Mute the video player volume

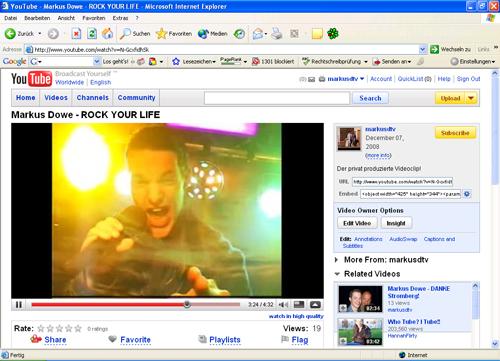coord(283,305)
